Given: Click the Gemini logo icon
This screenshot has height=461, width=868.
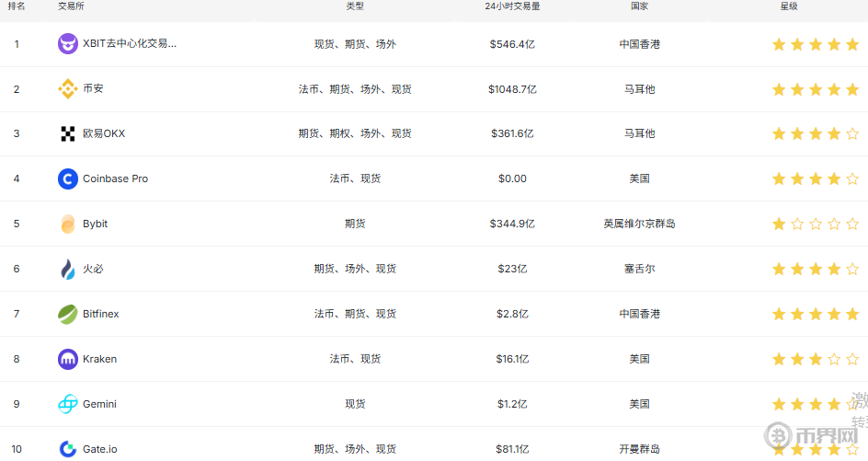Looking at the screenshot, I should [68, 404].
